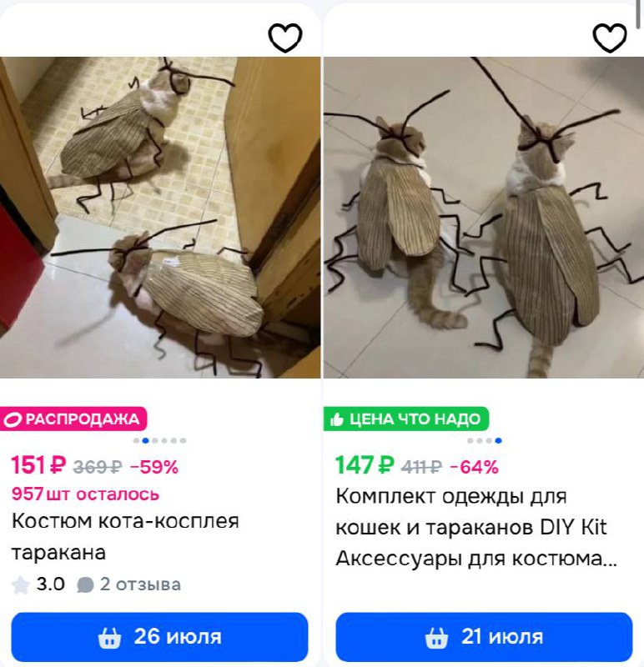The height and width of the screenshot is (667, 644).
Task: Open the Костюм кота-косплея таракана listing title
Action: click(x=125, y=536)
